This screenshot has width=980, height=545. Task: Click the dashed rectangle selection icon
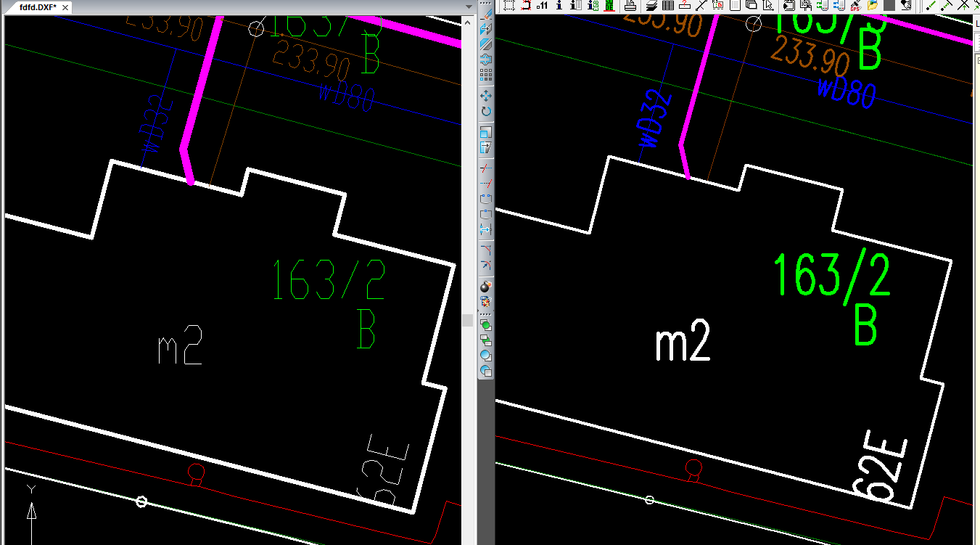point(508,5)
